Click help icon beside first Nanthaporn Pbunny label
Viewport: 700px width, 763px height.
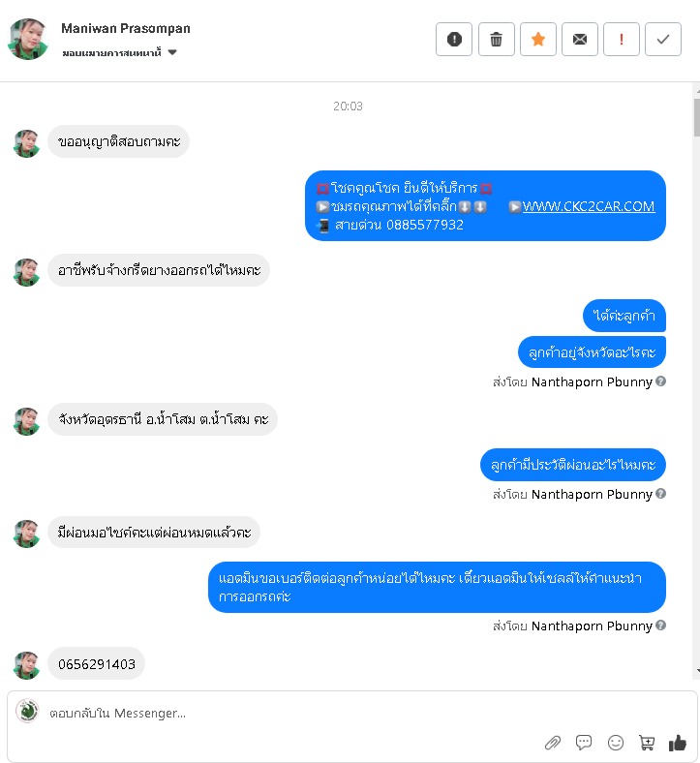tap(660, 381)
